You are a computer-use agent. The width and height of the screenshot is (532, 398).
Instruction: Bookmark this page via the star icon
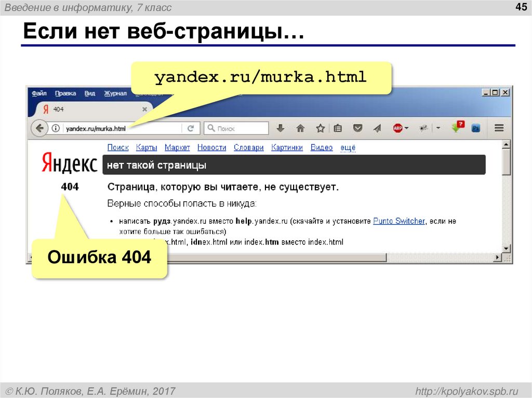click(320, 127)
